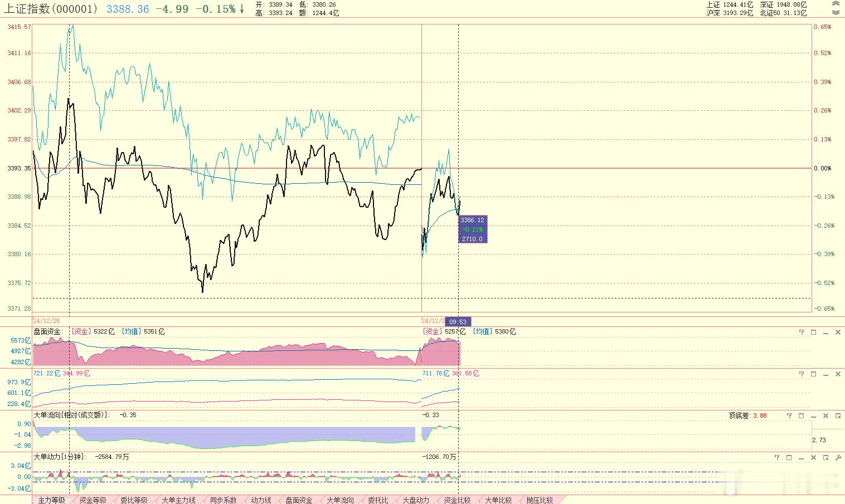Click the double up chevron at top right

click(836, 4)
